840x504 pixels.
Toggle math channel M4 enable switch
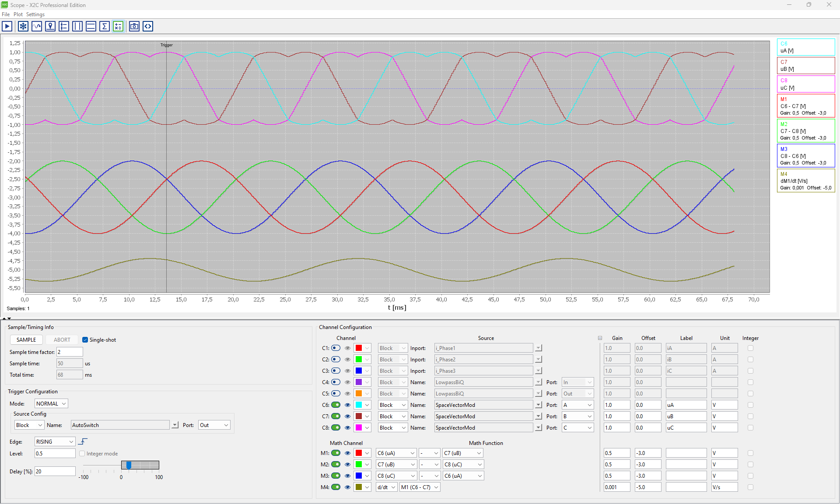(336, 487)
